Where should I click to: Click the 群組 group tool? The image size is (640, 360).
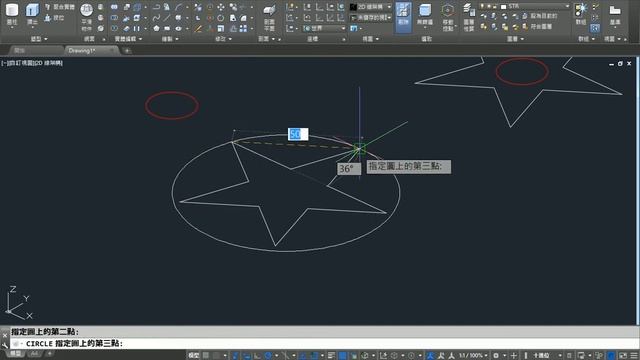580,14
